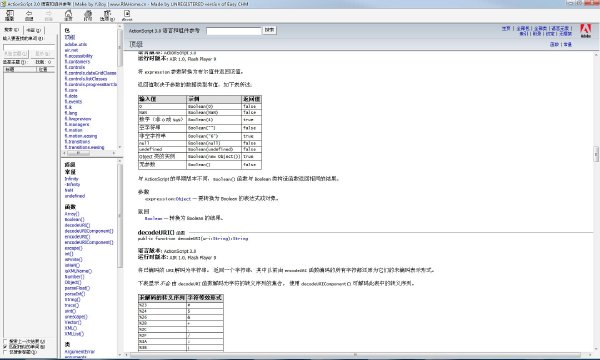The image size is (600, 360).
Task: Click the red Adobe logo
Action: pos(586,30)
